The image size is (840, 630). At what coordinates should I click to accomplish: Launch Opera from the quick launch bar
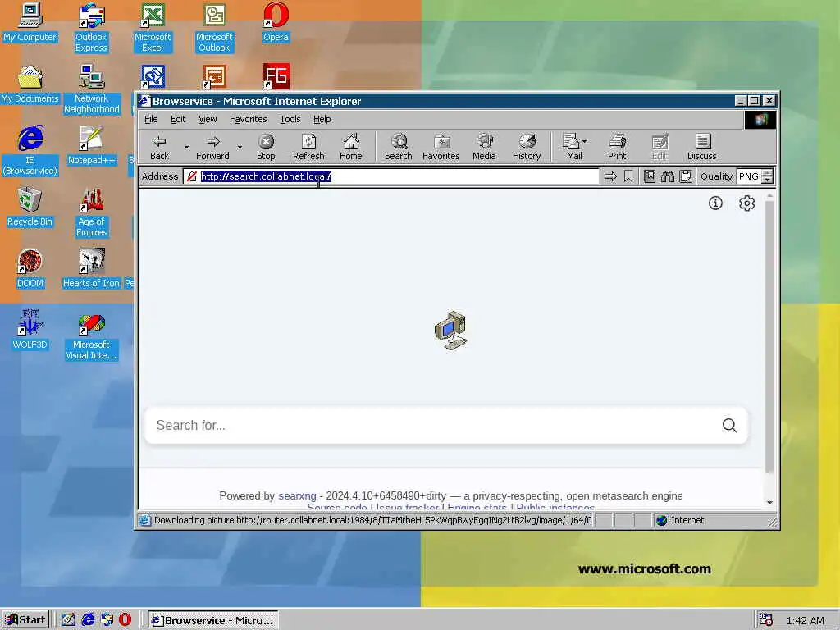125,620
